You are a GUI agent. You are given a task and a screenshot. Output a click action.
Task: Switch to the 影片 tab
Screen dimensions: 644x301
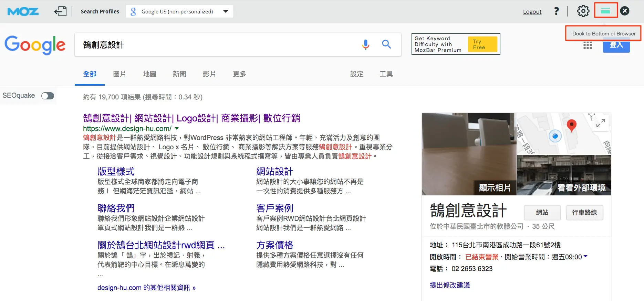pyautogui.click(x=209, y=74)
